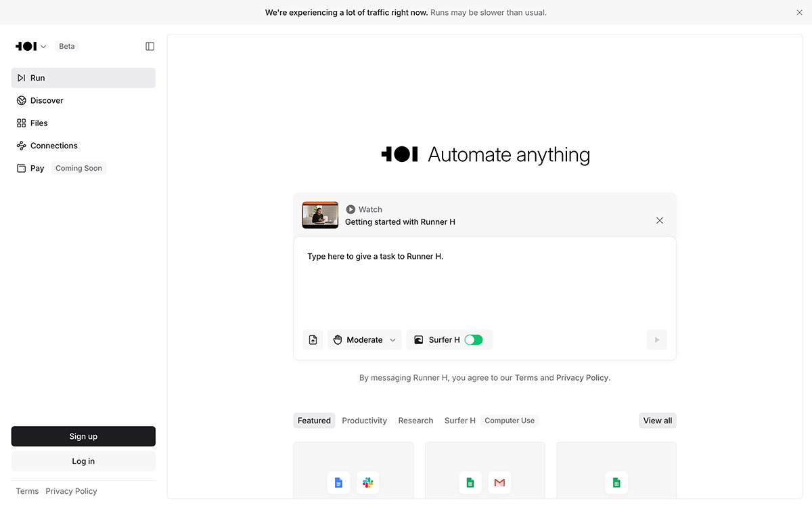Go to Files in the sidebar
Viewport: 812px width, 508px height.
click(39, 123)
